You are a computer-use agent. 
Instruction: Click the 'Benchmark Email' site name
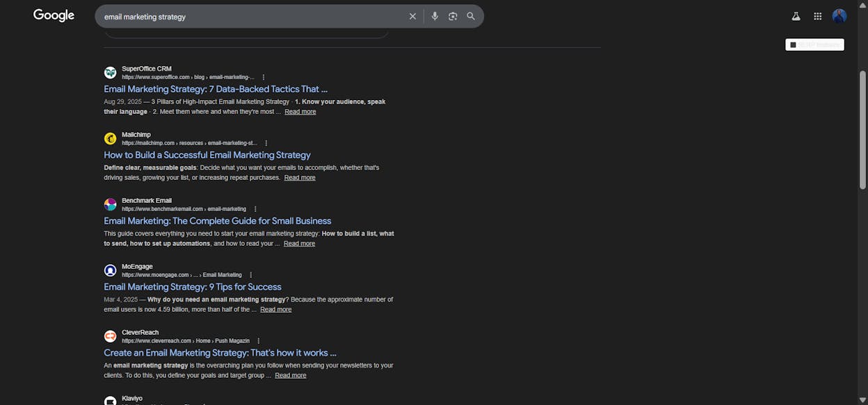147,201
